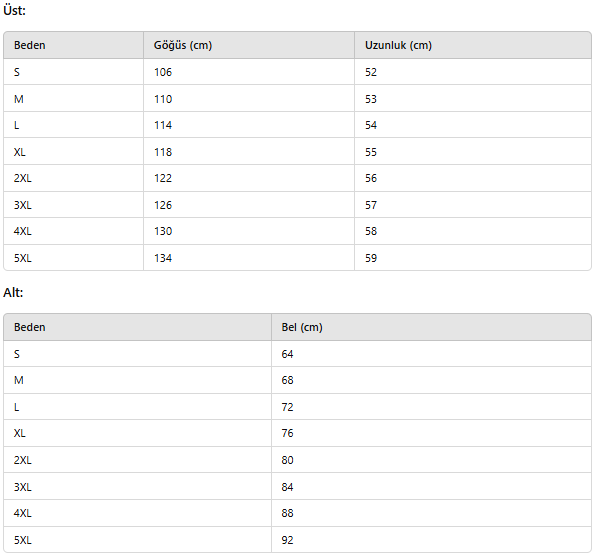Click the chest value 106 cell
The image size is (597, 559).
click(249, 72)
